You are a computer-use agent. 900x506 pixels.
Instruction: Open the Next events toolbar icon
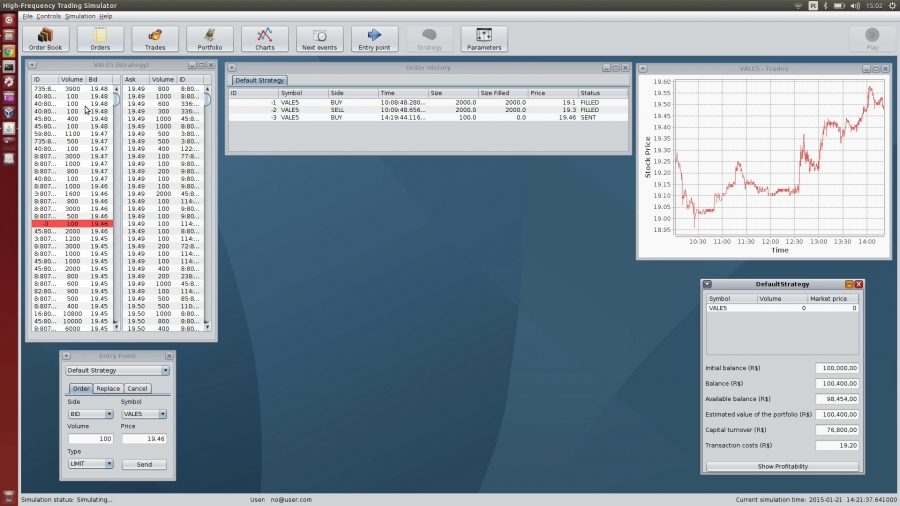click(x=319, y=39)
